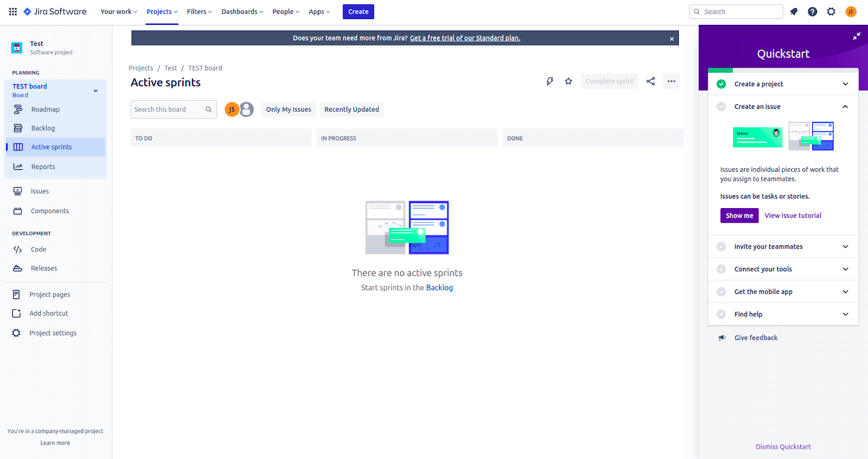
Task: Expand Connect your tools chevron
Action: [845, 269]
